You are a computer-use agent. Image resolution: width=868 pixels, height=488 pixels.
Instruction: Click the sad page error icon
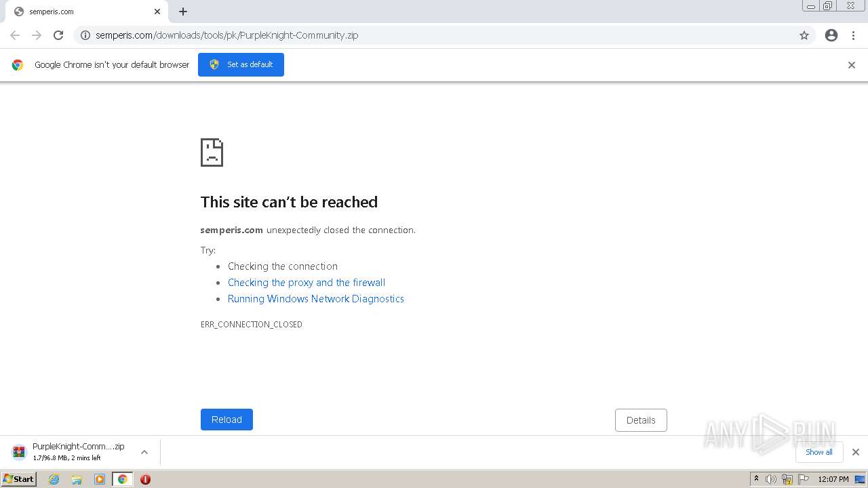pyautogui.click(x=212, y=152)
